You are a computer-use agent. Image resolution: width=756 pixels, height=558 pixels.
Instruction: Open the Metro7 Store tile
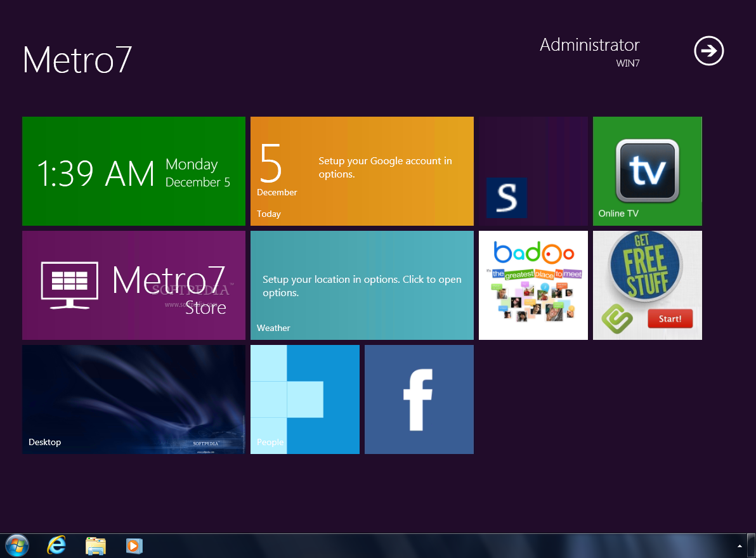point(134,285)
